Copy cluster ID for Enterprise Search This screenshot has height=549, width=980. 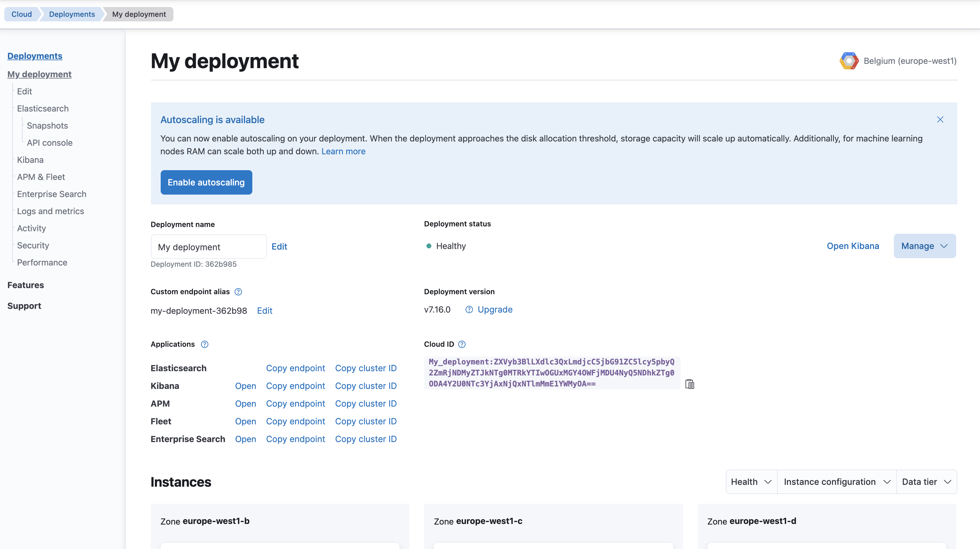click(x=366, y=439)
